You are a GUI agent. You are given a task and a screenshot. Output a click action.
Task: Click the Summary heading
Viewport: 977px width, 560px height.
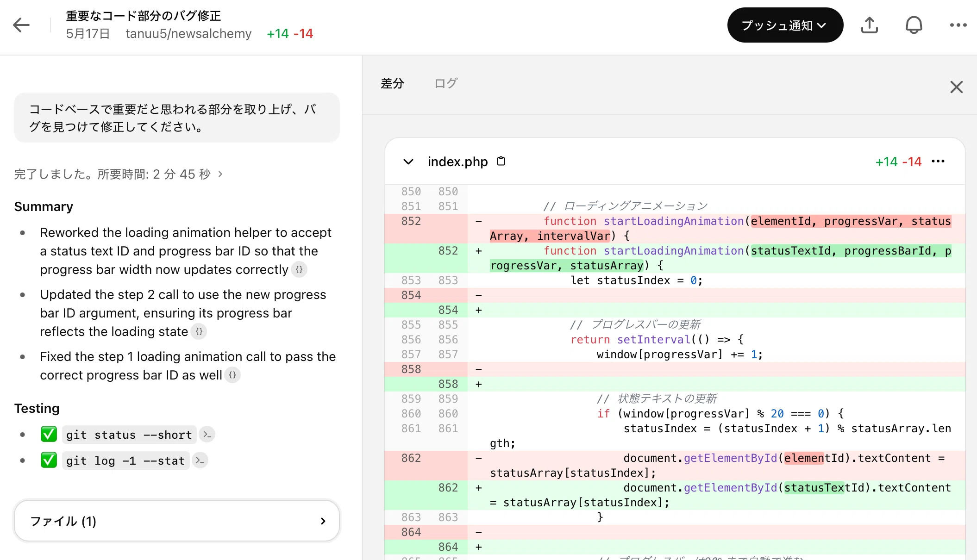point(44,206)
